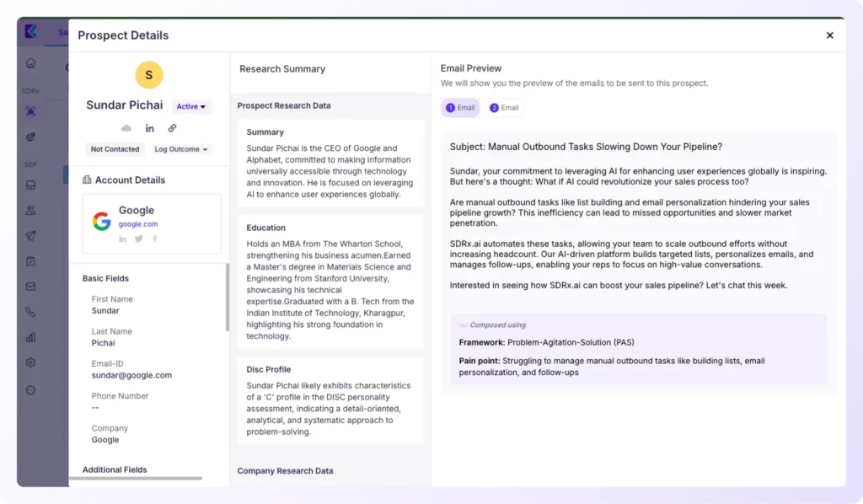Open the sidebar bar chart reports icon
Screen dimensions: 863x504
(x=31, y=337)
